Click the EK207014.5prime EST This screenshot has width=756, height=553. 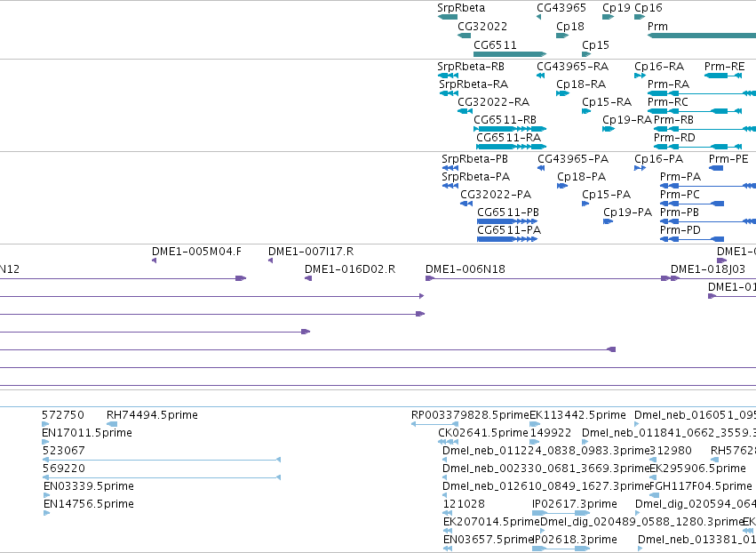[x=448, y=532]
